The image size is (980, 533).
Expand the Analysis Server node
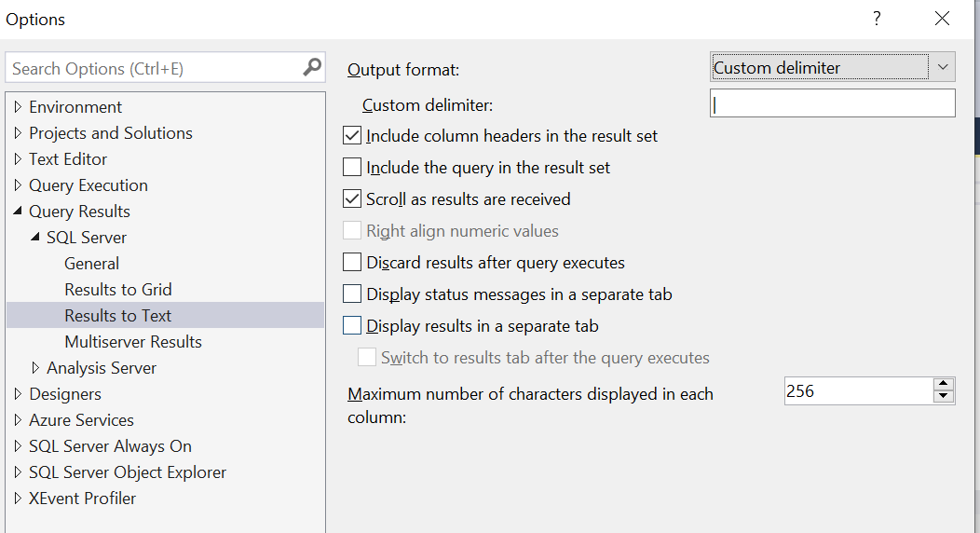[x=35, y=368]
